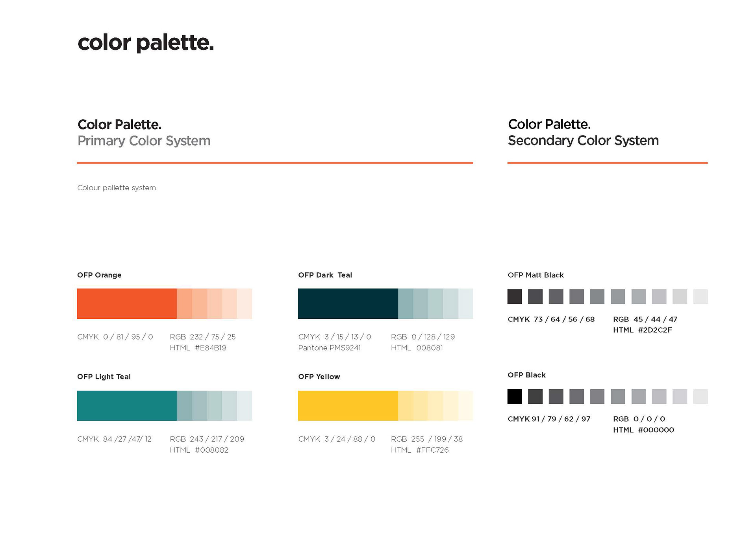Click the lightest OFP Orange tint
The width and height of the screenshot is (756, 535).
pos(245,303)
